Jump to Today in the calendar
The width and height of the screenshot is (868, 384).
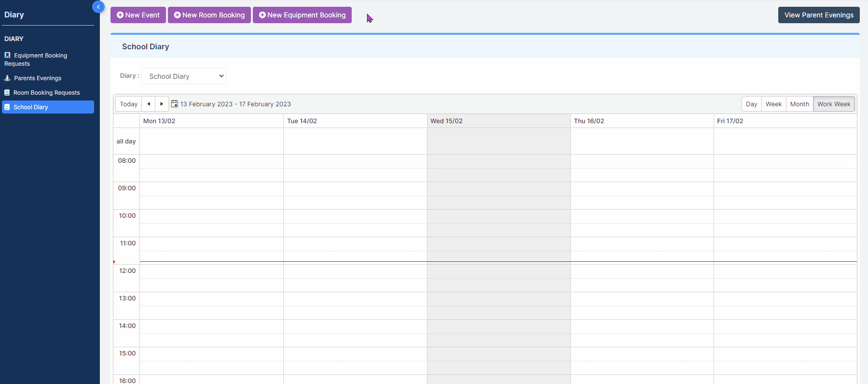point(129,104)
